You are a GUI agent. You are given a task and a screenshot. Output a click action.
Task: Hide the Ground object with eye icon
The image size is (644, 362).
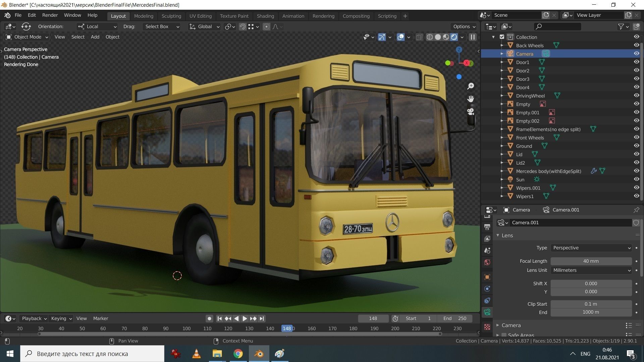click(636, 146)
